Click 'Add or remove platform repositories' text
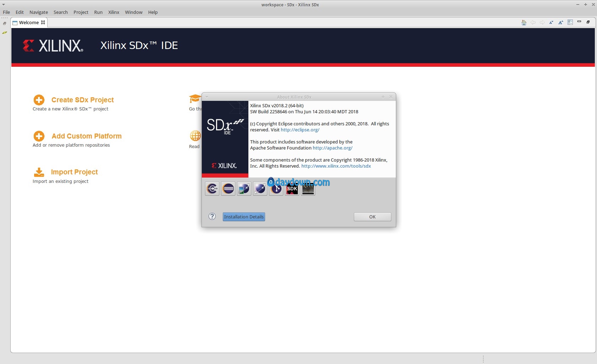Screen dimensions: 597x364 click(x=71, y=145)
